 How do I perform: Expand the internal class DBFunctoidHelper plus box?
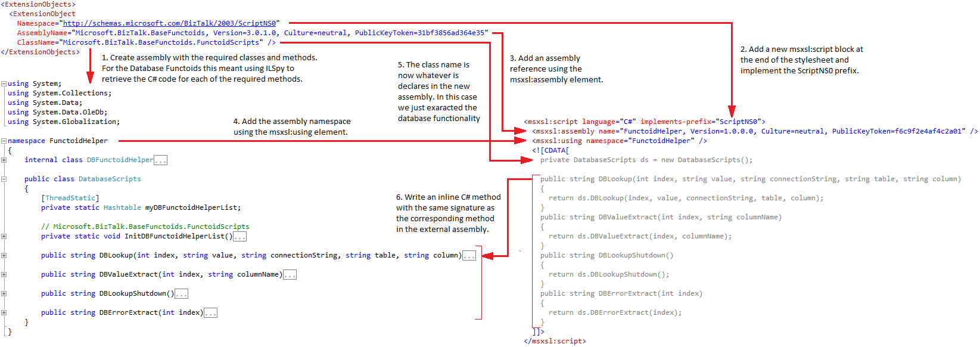coord(4,160)
